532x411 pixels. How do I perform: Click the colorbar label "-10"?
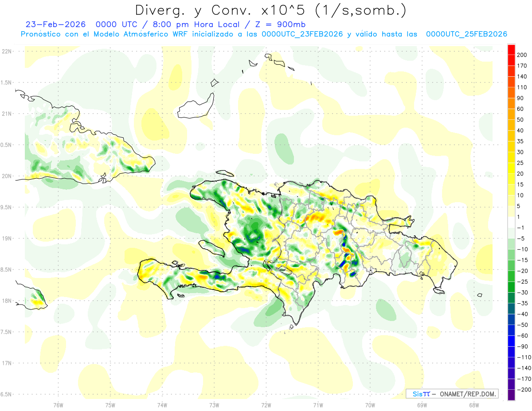pyautogui.click(x=524, y=249)
